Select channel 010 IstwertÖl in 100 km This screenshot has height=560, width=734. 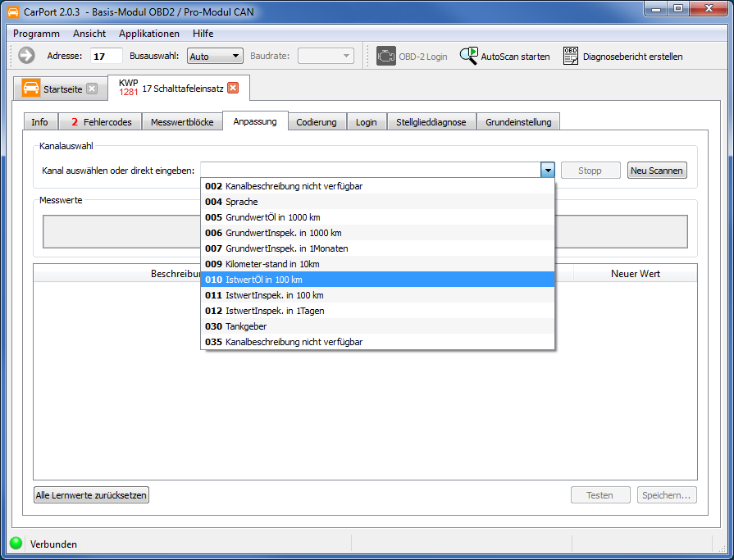pos(377,280)
